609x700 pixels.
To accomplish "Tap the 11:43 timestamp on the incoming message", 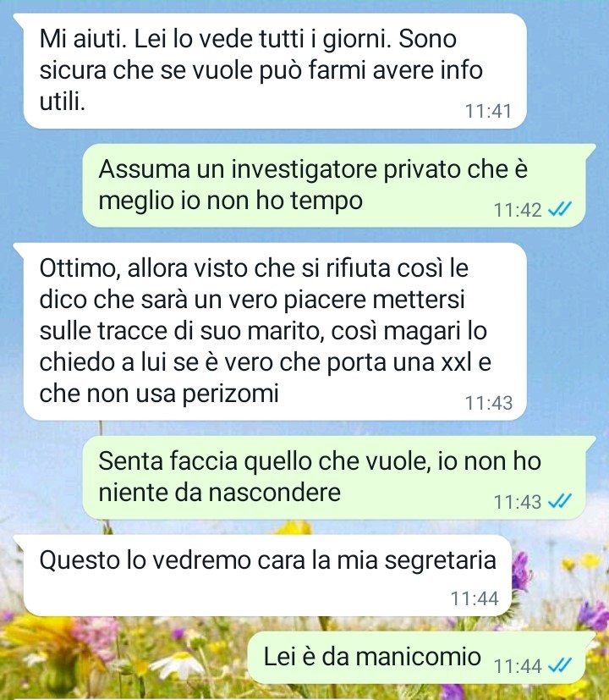I will [x=489, y=403].
